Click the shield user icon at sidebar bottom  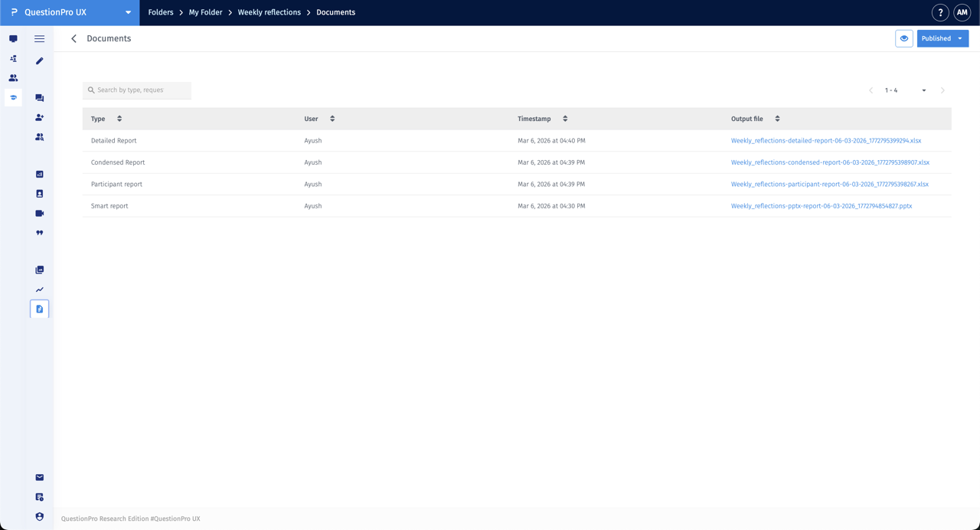40,517
